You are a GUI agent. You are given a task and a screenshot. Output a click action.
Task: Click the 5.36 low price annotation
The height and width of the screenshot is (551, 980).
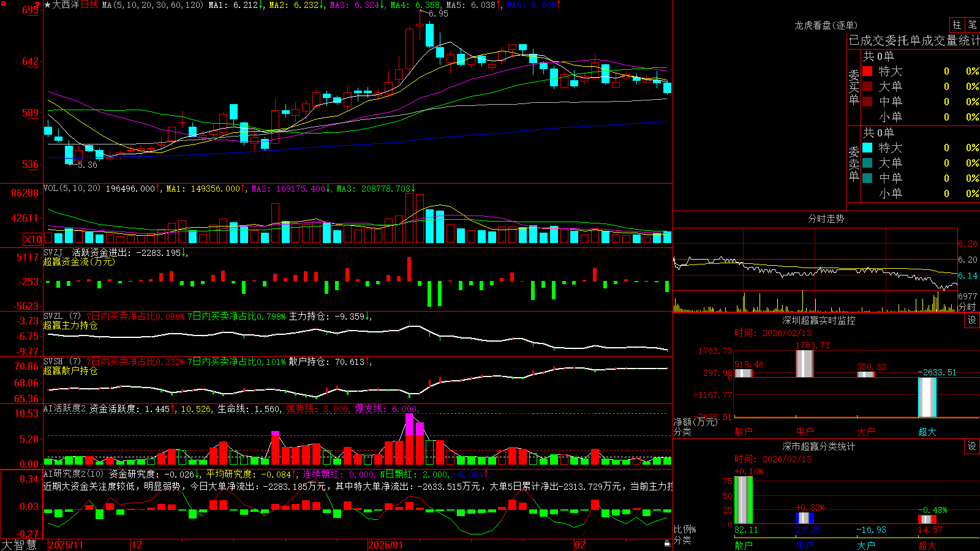pyautogui.click(x=88, y=165)
